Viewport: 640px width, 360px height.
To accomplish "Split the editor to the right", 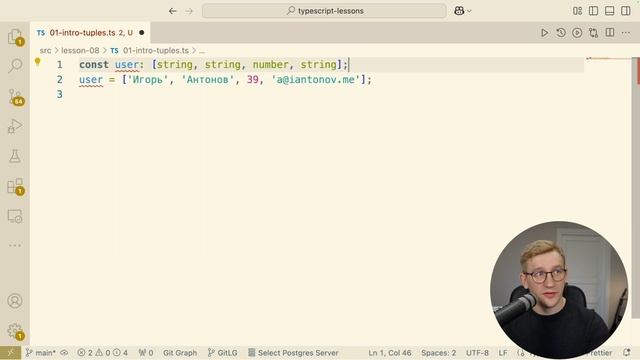I will tap(610, 33).
